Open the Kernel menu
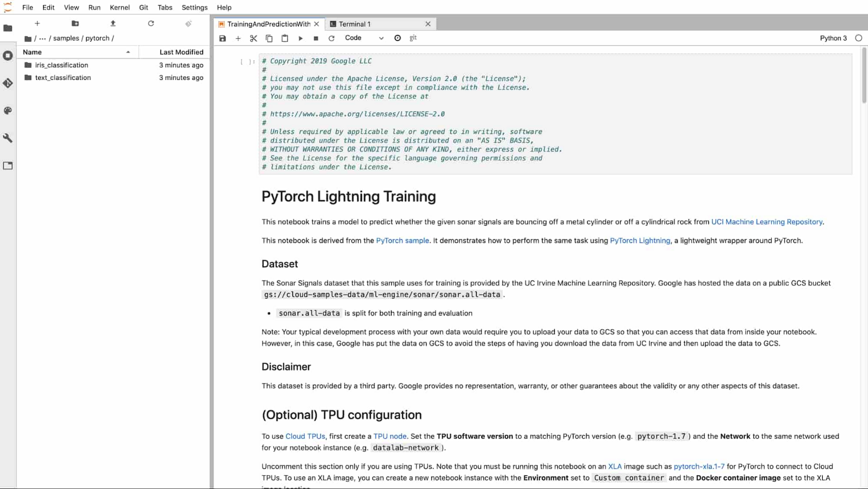The width and height of the screenshot is (868, 489). point(119,7)
